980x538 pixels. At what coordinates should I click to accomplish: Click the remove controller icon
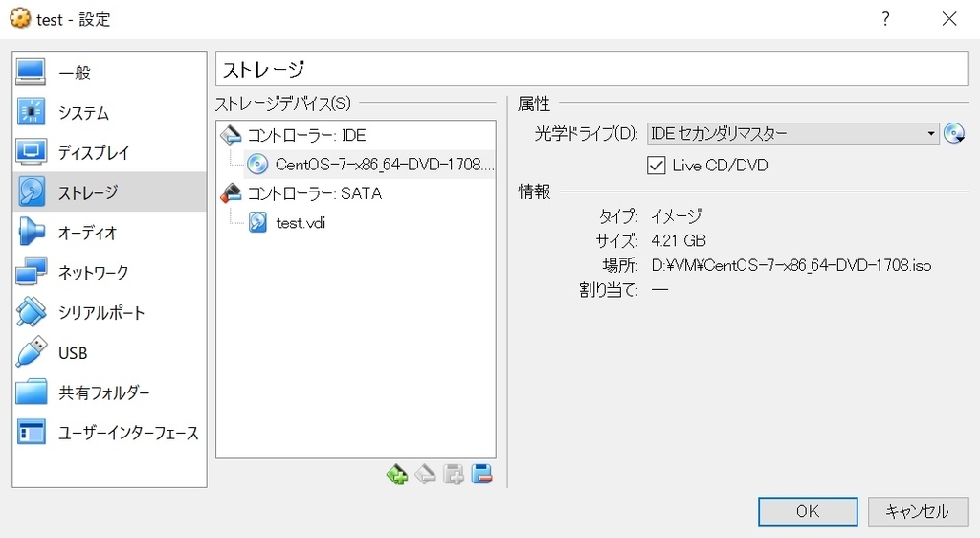(425, 475)
